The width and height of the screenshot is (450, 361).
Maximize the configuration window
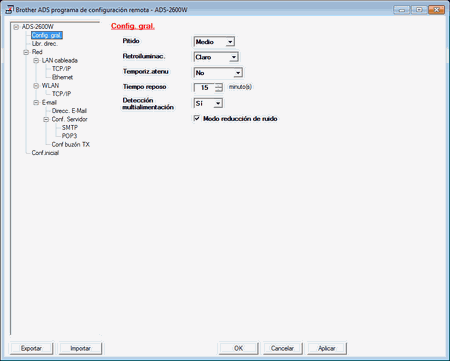[419, 10]
